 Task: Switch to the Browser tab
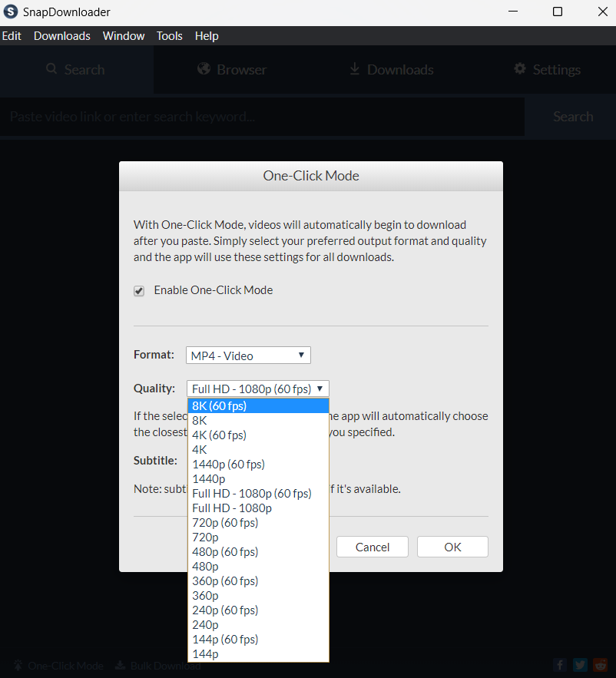coord(232,70)
